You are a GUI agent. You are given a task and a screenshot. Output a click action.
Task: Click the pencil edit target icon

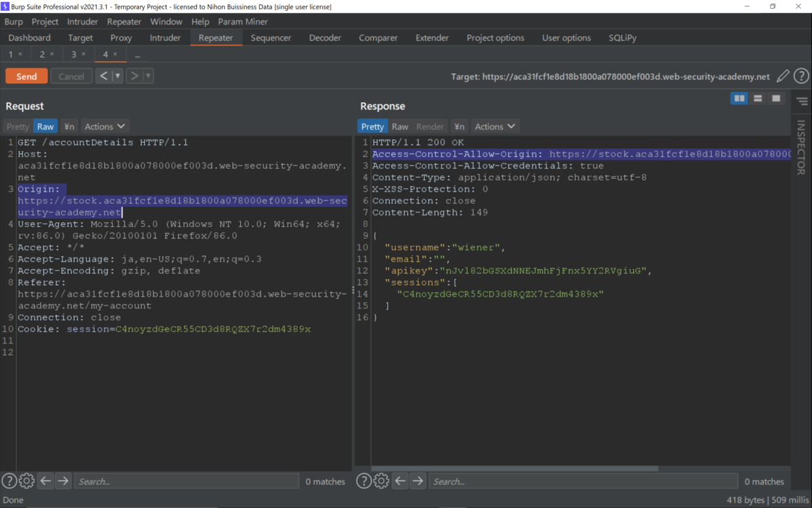(783, 77)
